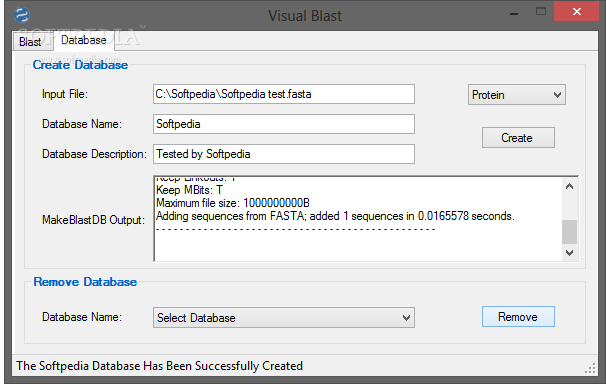The width and height of the screenshot is (606, 384).
Task: Click the Remove button
Action: (518, 317)
